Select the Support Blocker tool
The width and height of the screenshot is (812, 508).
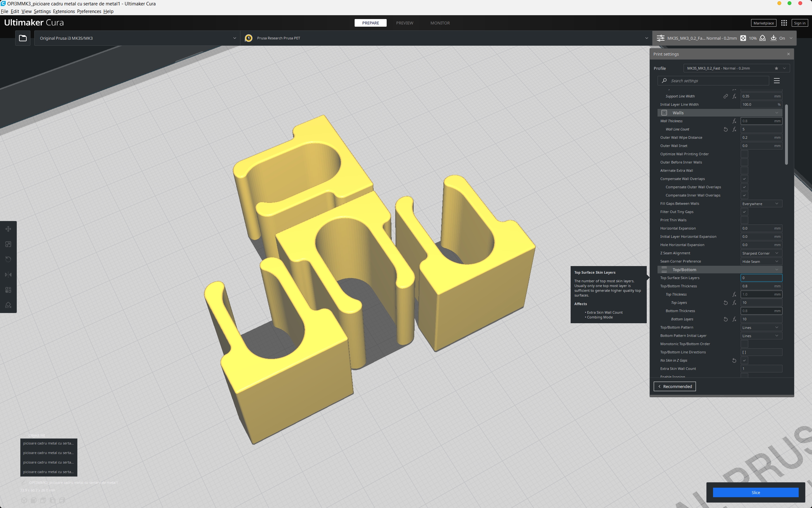pos(8,305)
